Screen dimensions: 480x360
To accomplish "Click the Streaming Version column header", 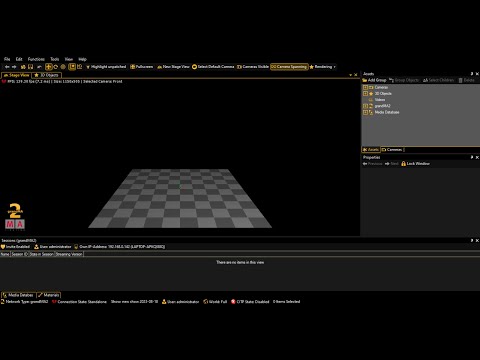I will 69,254.
